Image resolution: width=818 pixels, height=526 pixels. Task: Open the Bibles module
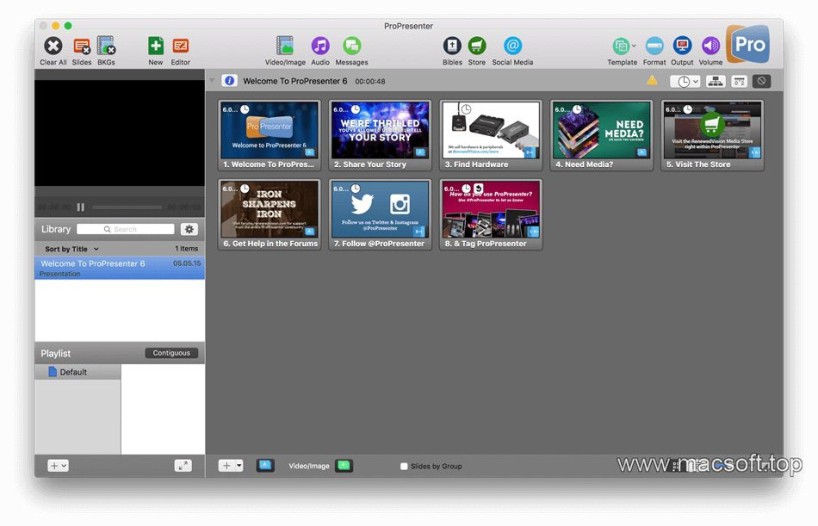tap(452, 46)
